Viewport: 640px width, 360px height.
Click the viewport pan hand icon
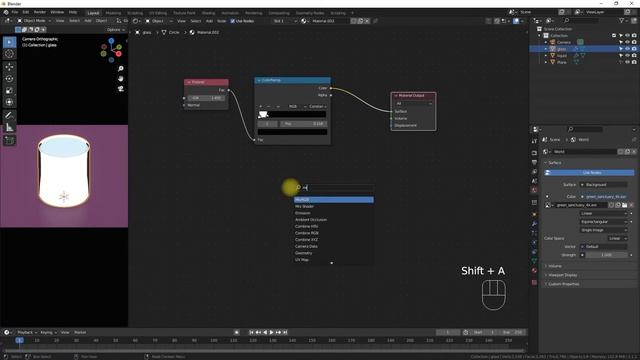[120, 78]
